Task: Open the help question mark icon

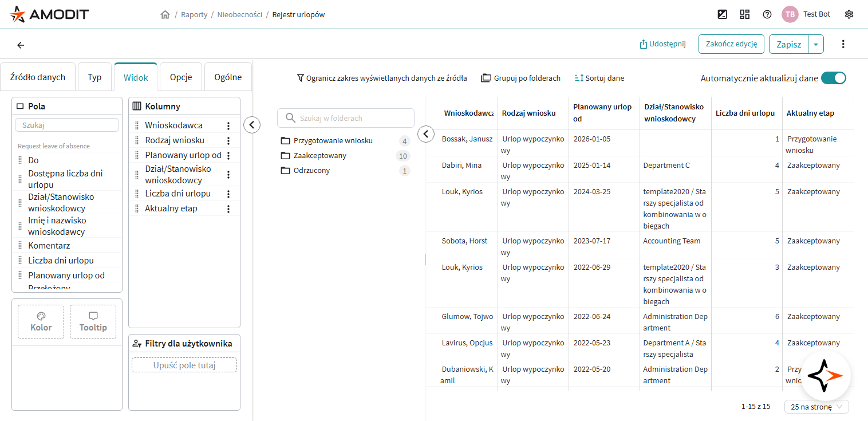Action: pos(767,14)
